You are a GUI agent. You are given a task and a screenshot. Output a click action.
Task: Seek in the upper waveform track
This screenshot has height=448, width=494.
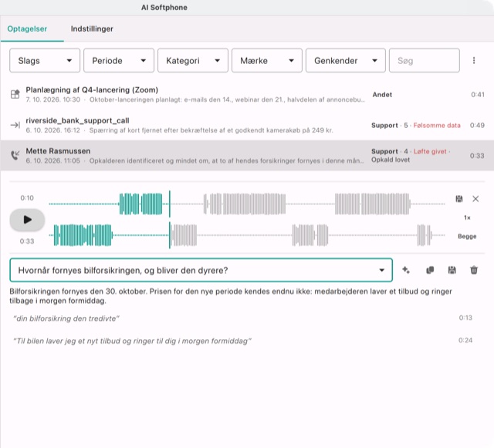point(247,204)
